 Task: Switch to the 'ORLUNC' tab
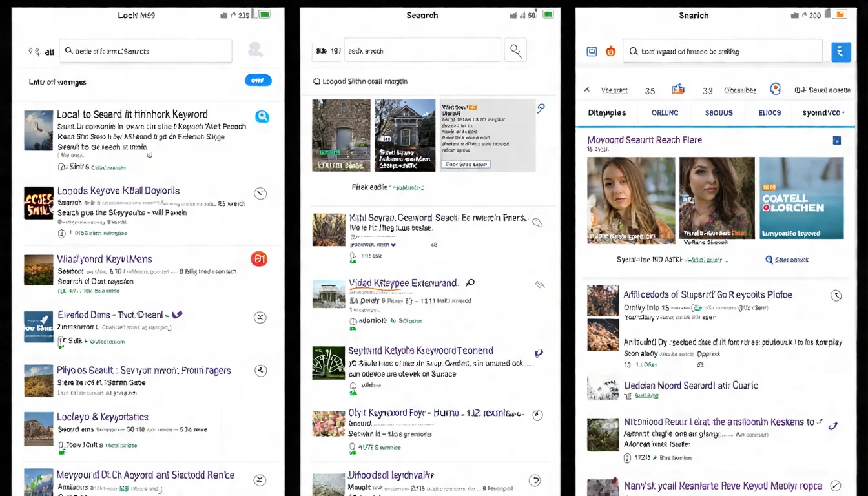click(665, 112)
